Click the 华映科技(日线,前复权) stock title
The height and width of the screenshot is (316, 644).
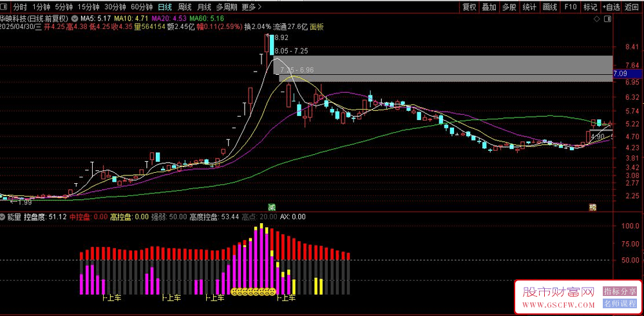point(35,19)
